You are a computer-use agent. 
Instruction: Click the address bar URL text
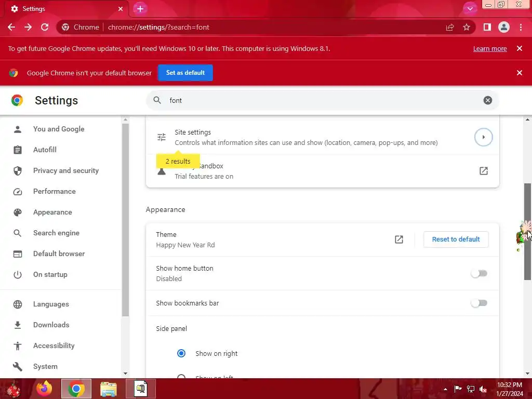coord(158,27)
